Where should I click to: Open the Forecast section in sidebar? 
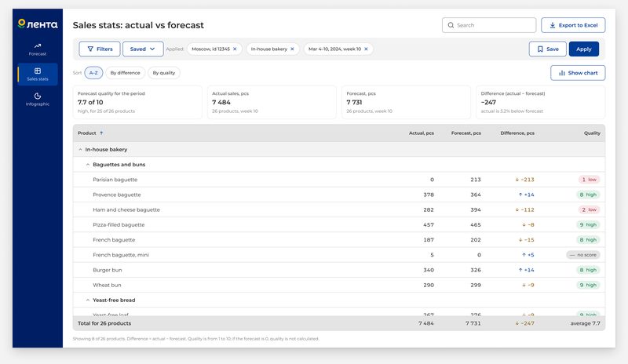coord(38,49)
